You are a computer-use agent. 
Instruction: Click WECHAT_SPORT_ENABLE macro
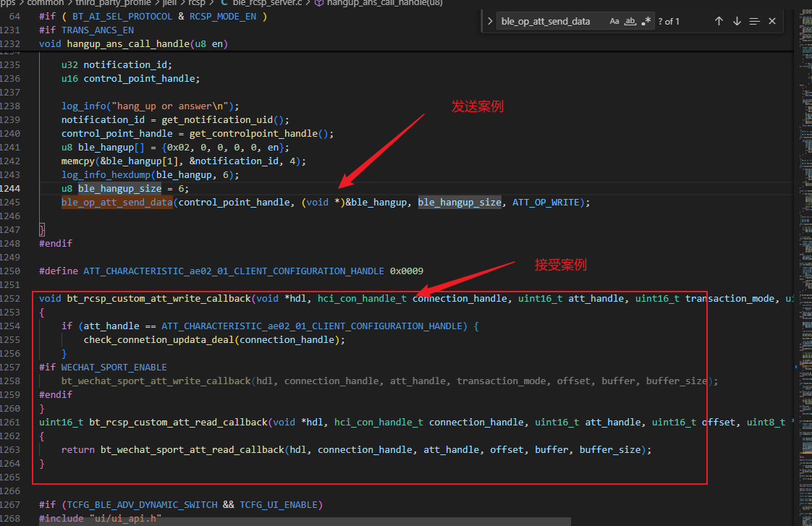tap(114, 367)
